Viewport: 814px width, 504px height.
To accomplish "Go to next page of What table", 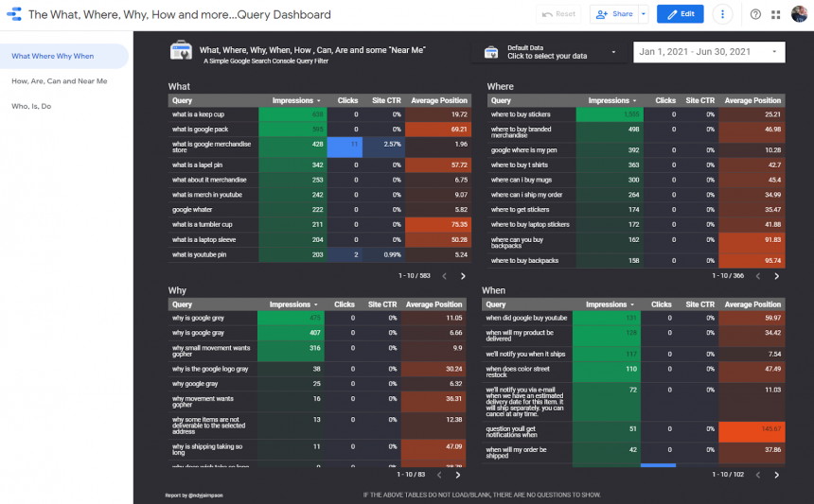I will pyautogui.click(x=463, y=276).
